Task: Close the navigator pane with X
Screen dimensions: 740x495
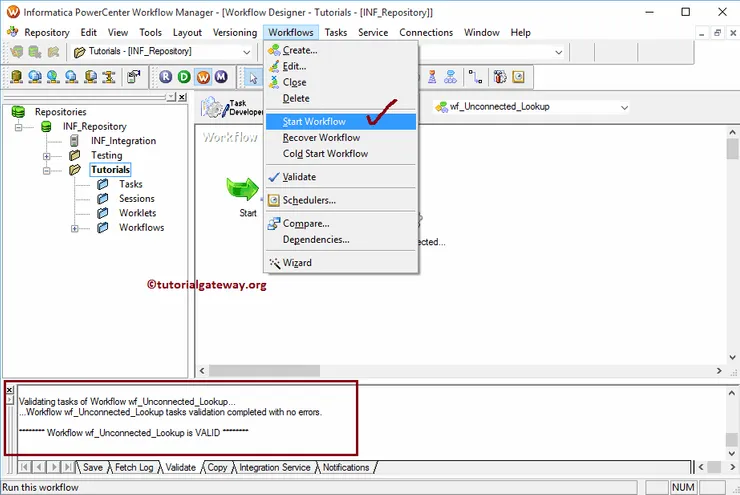Action: [182, 97]
